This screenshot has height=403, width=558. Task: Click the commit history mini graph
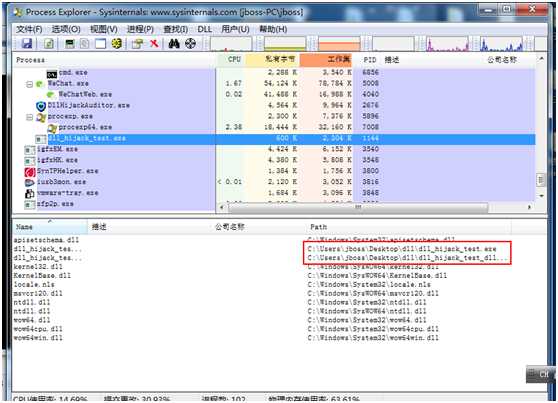(285, 44)
